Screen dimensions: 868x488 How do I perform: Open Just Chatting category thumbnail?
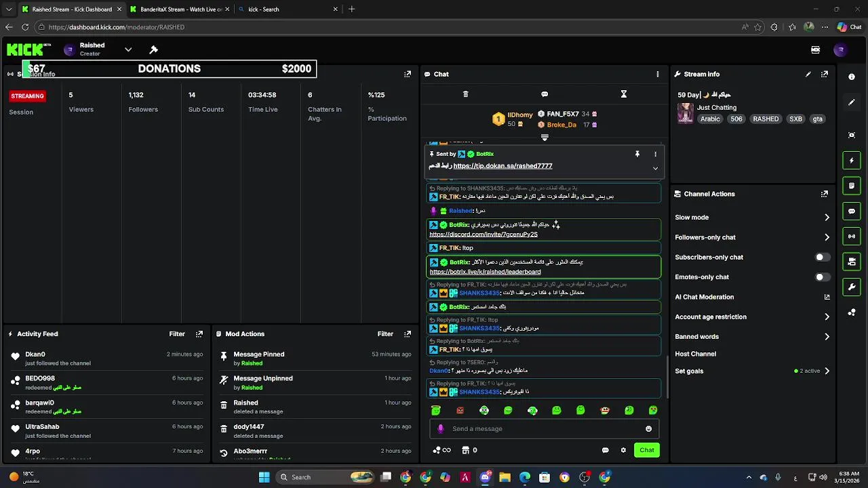(x=686, y=113)
